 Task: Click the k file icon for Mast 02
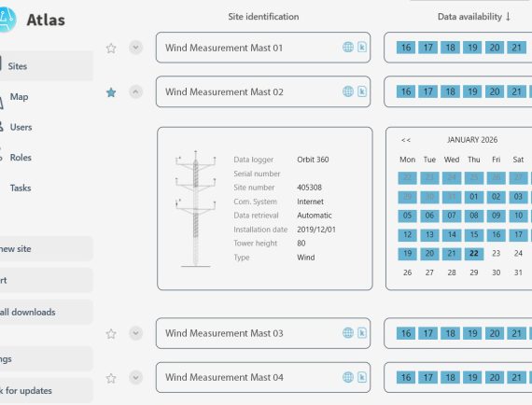(x=362, y=91)
